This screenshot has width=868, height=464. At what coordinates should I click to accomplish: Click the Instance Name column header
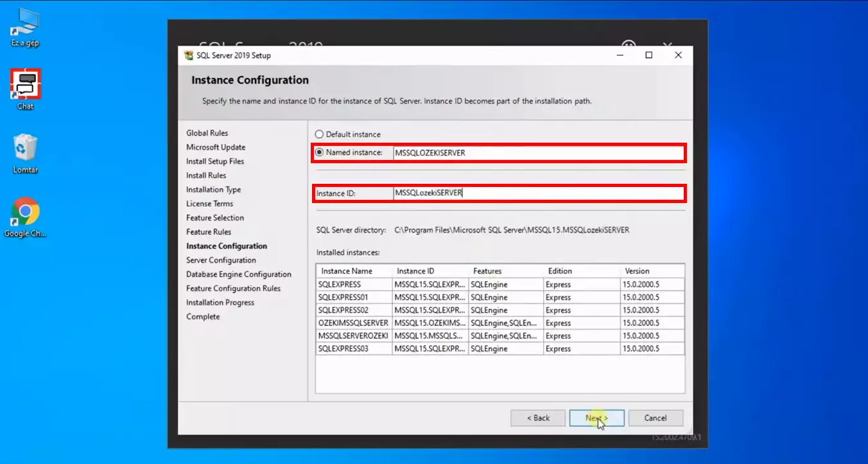click(354, 271)
